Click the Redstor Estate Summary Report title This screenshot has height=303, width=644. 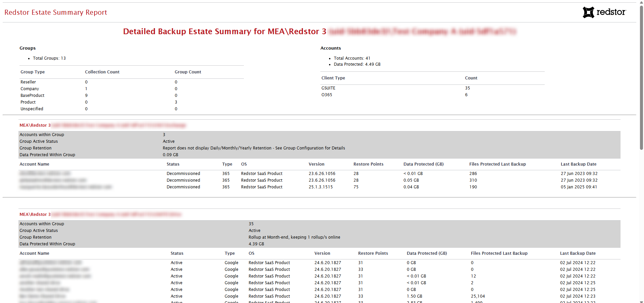click(x=56, y=12)
